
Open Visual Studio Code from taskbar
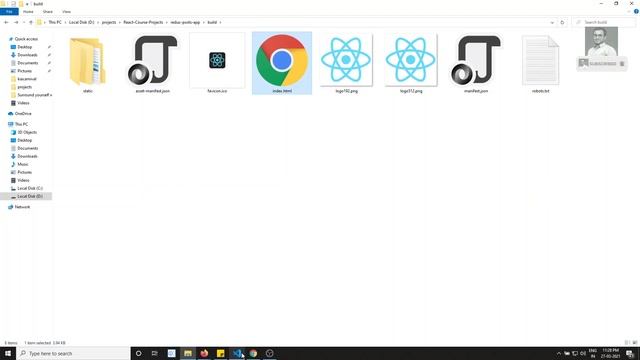(x=237, y=353)
